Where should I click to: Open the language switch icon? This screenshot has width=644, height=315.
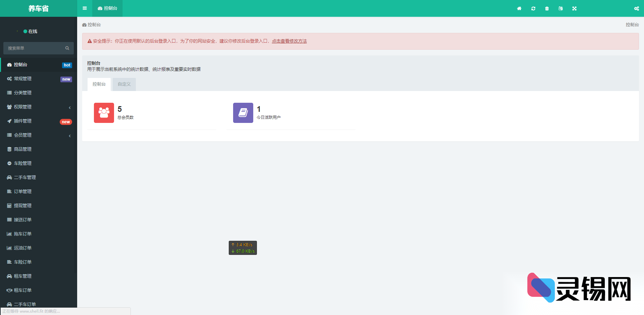pyautogui.click(x=560, y=8)
